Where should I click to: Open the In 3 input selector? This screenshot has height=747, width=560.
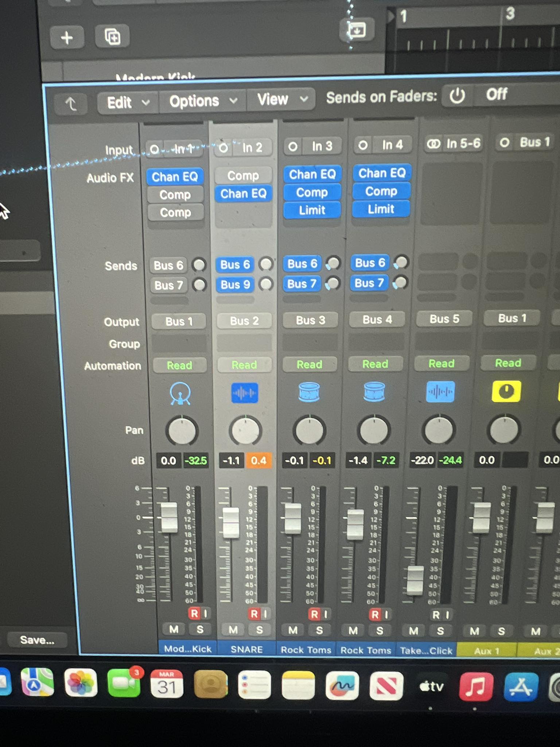click(322, 146)
